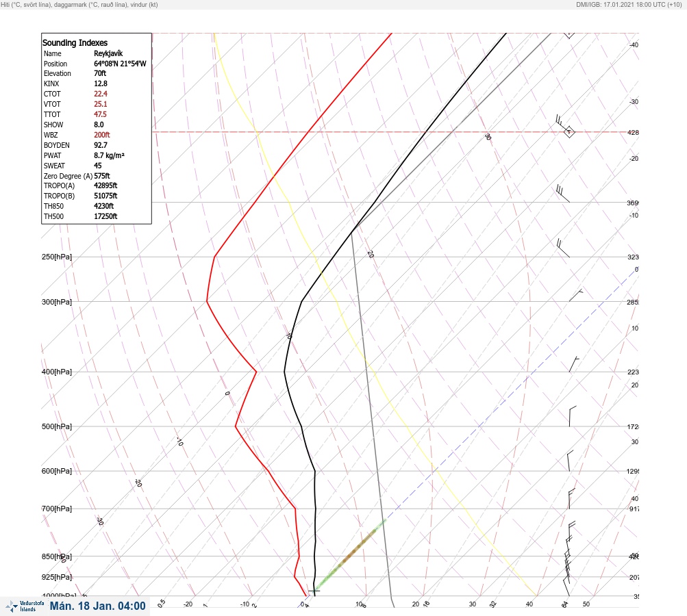Image resolution: width=687 pixels, height=616 pixels.
Task: Click the 300[hPa] pressure label
Action: tap(57, 302)
